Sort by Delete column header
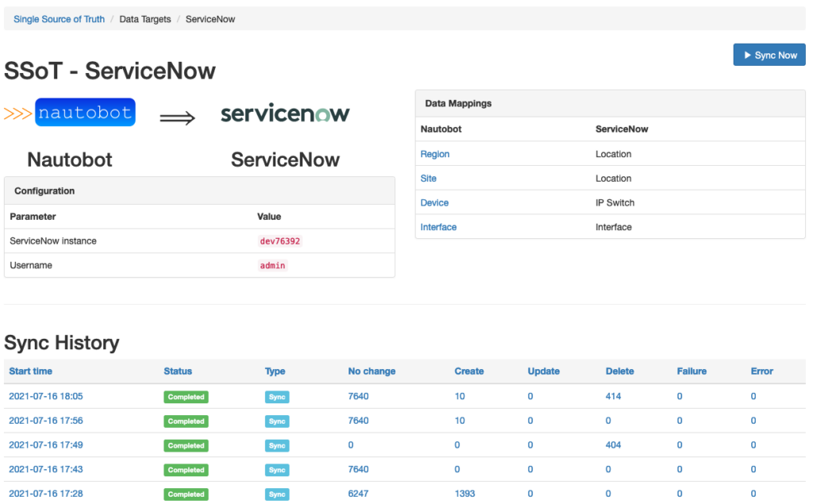The width and height of the screenshot is (813, 504). [x=619, y=371]
